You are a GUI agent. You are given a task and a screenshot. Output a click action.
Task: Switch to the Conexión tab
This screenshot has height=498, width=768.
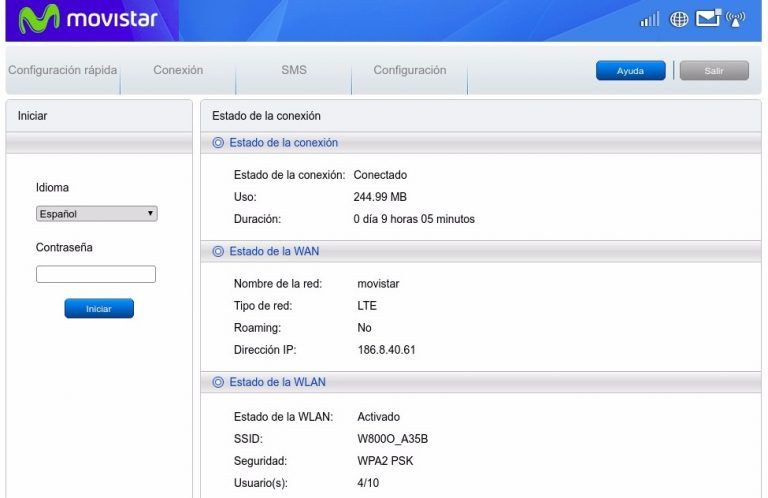(x=178, y=70)
